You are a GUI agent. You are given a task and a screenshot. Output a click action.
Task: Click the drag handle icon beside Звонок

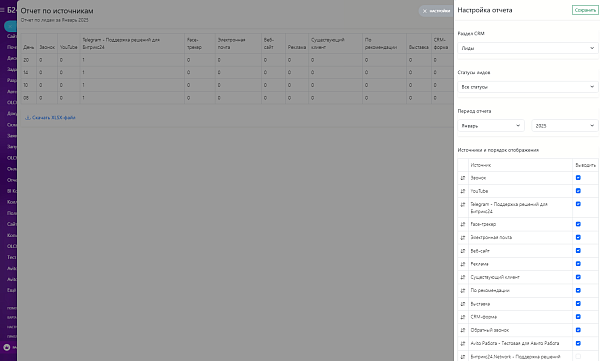coord(463,178)
